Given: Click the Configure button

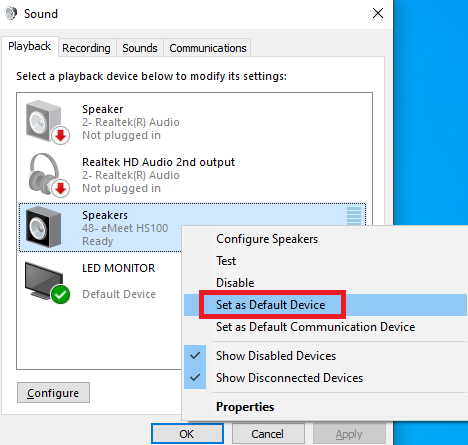Looking at the screenshot, I should (53, 393).
